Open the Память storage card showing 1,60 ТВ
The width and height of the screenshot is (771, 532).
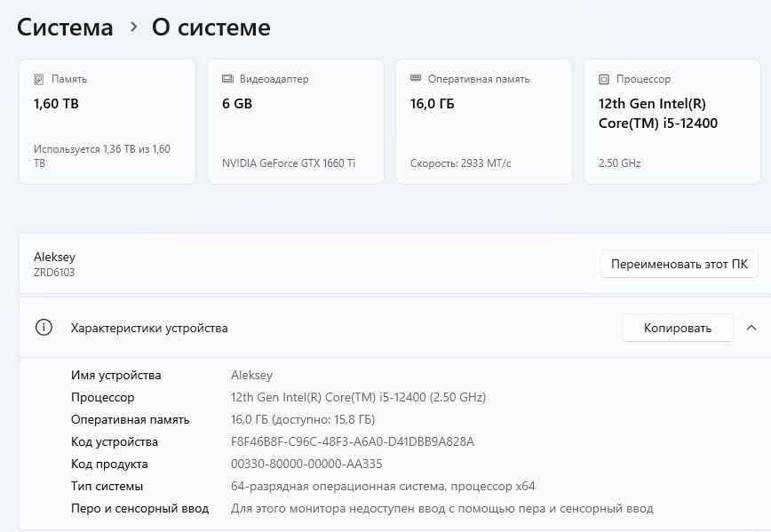[107, 122]
